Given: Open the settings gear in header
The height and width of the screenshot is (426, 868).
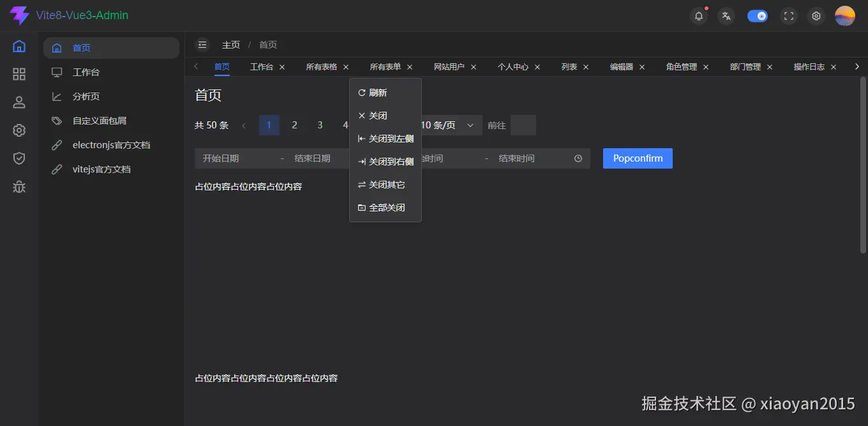Looking at the screenshot, I should point(816,16).
